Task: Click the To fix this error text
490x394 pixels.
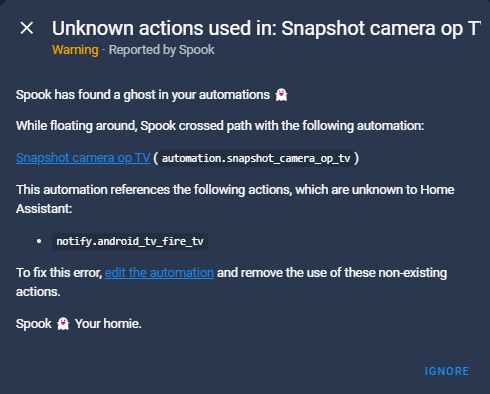Action: 59,273
